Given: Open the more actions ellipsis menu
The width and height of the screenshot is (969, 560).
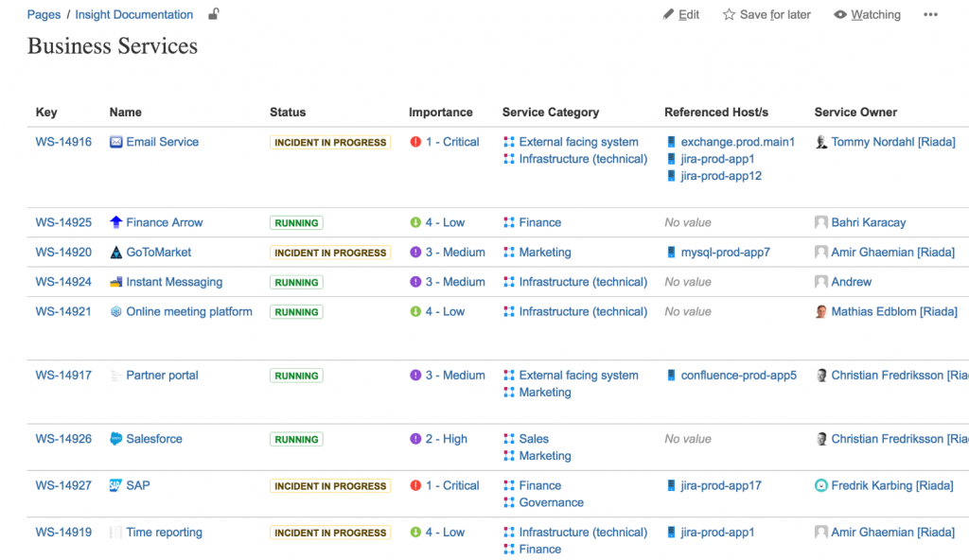Looking at the screenshot, I should point(931,14).
